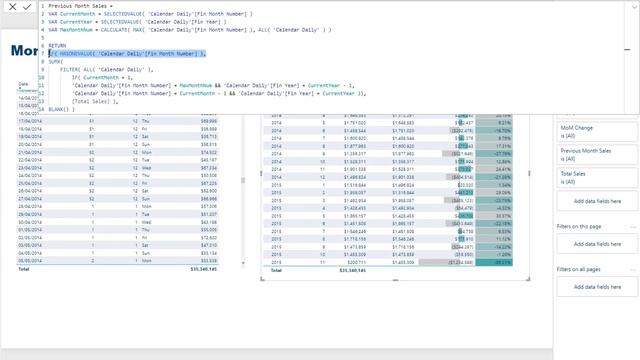Select the 01/05/2014 row in the daily table

118,230
